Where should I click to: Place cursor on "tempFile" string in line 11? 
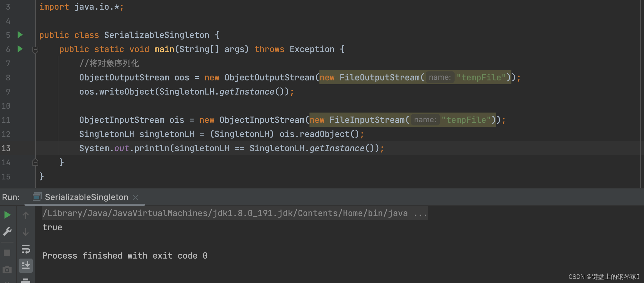point(466,120)
